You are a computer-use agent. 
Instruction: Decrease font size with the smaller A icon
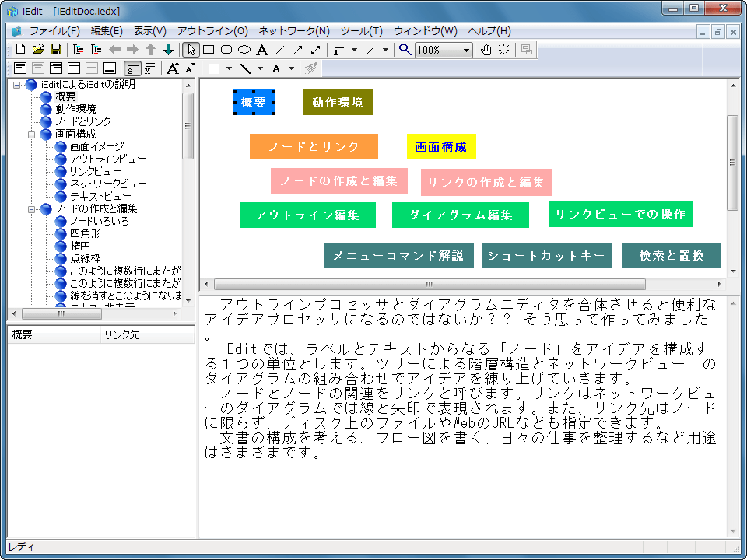(x=190, y=68)
